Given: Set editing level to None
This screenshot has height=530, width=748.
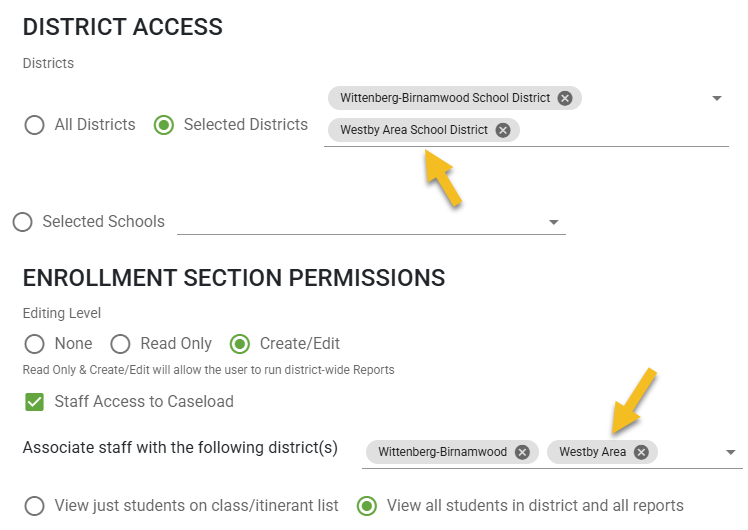Looking at the screenshot, I should (35, 344).
